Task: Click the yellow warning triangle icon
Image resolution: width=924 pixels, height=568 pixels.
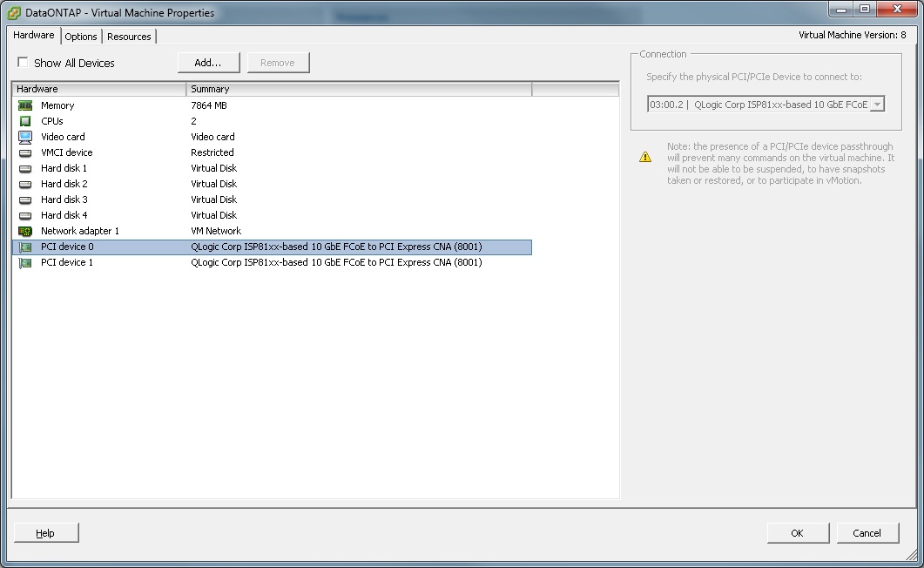Action: point(645,157)
